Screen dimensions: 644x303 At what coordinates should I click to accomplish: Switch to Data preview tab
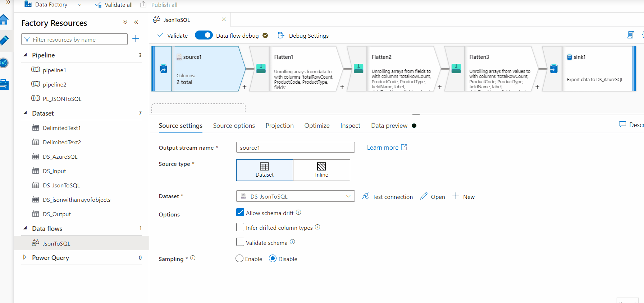coord(389,126)
